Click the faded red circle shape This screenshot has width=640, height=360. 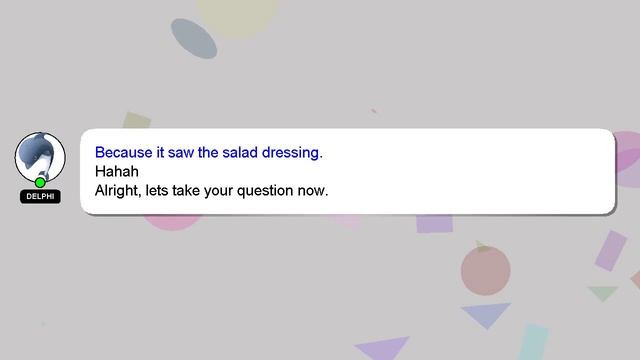[x=486, y=271]
